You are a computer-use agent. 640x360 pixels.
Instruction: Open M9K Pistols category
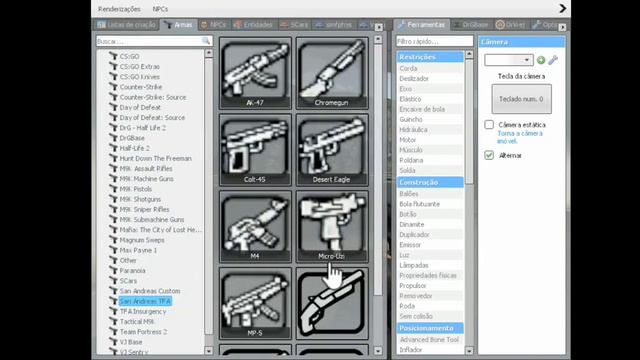click(136, 189)
